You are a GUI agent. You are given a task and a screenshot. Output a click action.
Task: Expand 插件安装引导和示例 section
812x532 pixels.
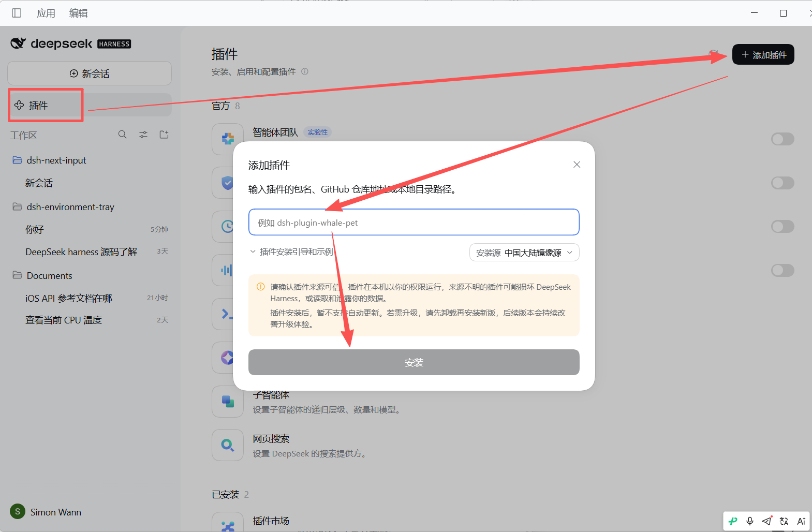pyautogui.click(x=291, y=252)
